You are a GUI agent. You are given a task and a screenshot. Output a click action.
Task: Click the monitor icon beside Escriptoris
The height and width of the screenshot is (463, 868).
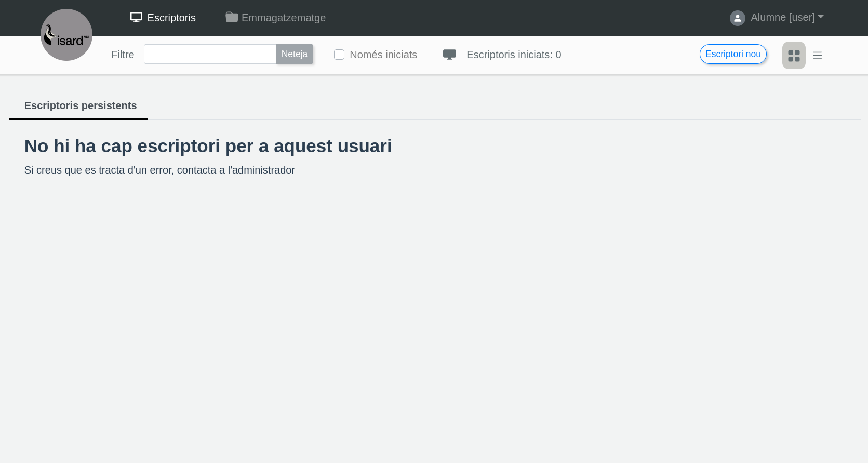tap(136, 18)
